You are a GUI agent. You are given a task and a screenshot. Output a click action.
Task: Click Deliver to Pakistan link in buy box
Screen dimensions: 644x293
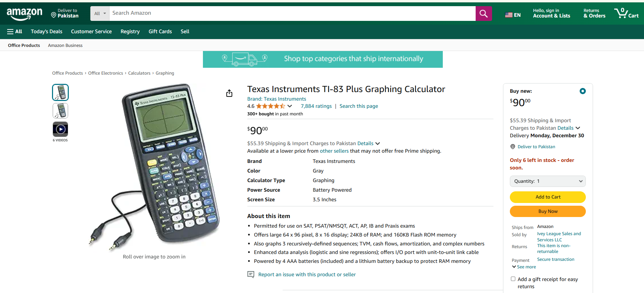[536, 146]
